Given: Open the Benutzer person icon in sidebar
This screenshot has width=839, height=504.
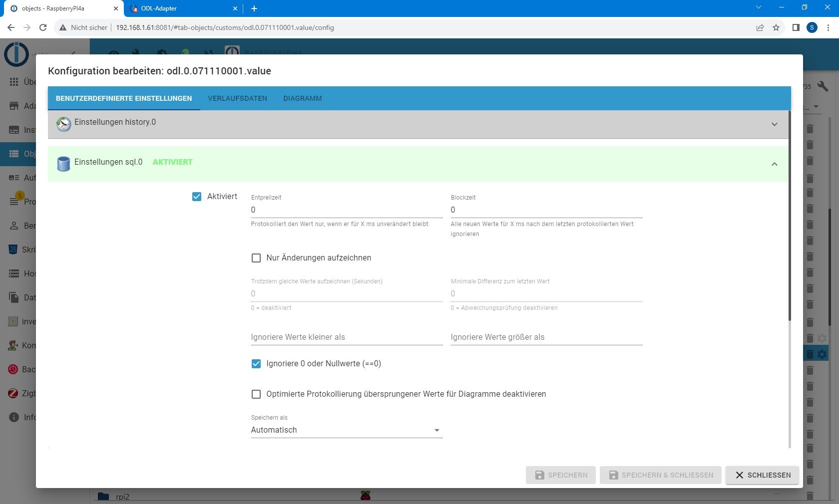Looking at the screenshot, I should (x=14, y=226).
